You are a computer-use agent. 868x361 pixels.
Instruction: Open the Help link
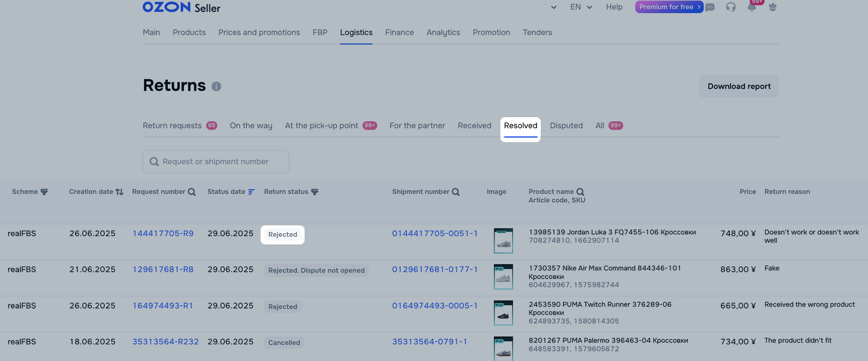point(615,7)
